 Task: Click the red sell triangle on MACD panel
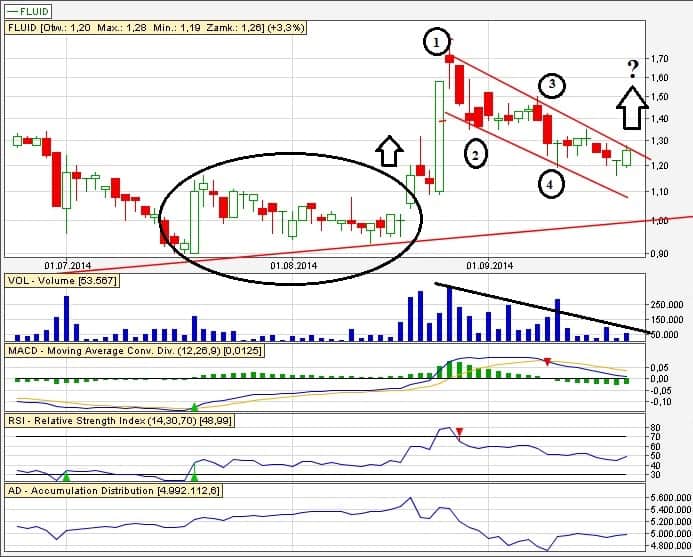point(548,361)
